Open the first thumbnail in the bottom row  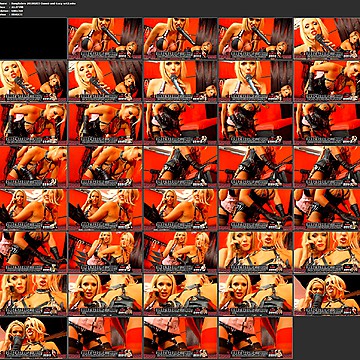click(x=33, y=337)
